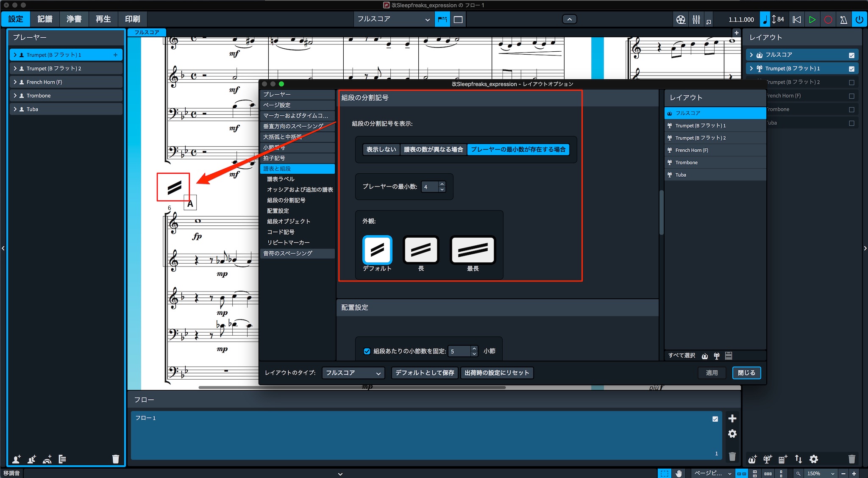
Task: Switch to 浄書 mode tab
Action: (74, 19)
